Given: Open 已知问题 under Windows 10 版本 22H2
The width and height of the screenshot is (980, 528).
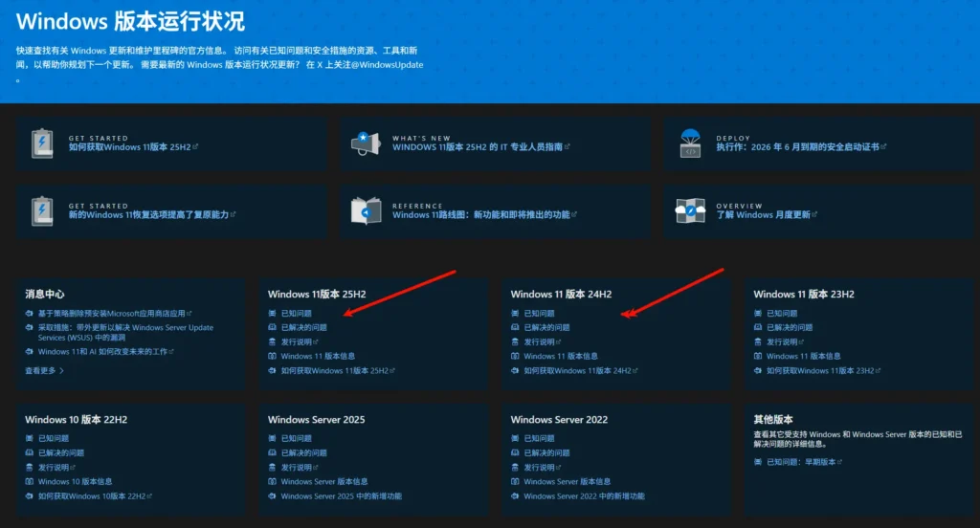Looking at the screenshot, I should (x=54, y=439).
